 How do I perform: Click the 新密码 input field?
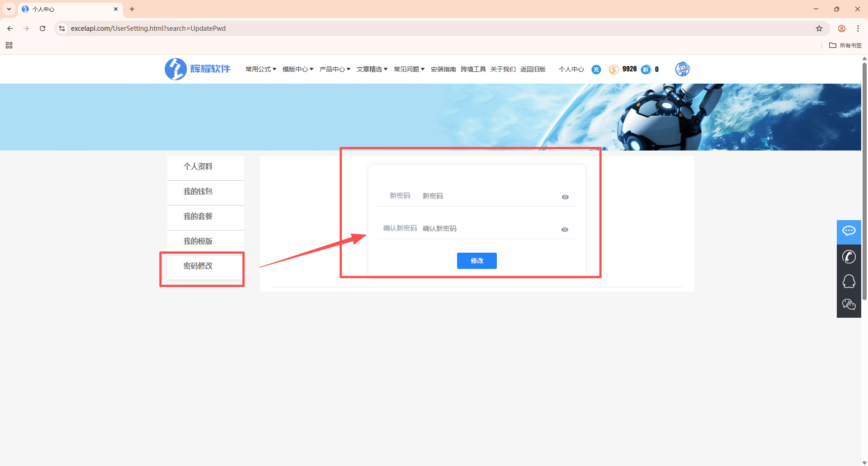489,196
